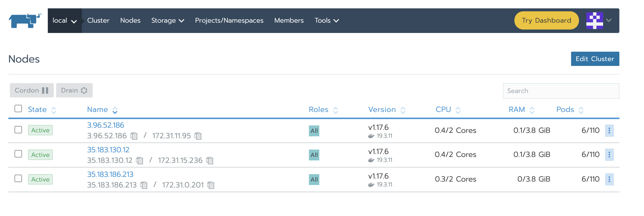644x216 pixels.
Task: Sort nodes by Pods column
Action: (570, 110)
